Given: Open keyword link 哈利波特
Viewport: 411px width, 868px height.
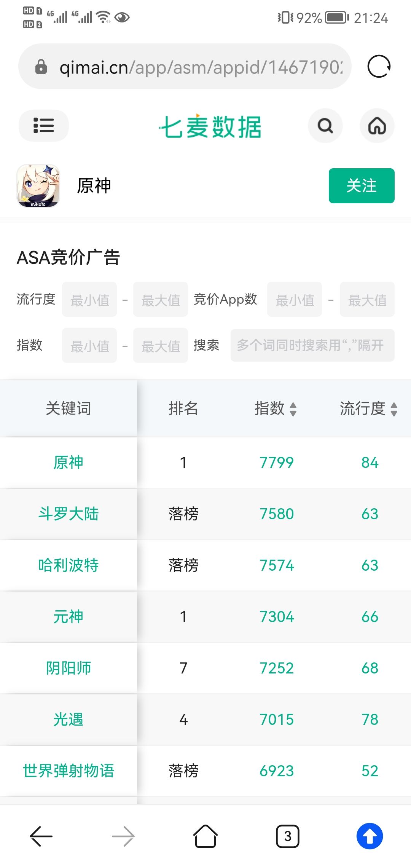Looking at the screenshot, I should pyautogui.click(x=68, y=565).
